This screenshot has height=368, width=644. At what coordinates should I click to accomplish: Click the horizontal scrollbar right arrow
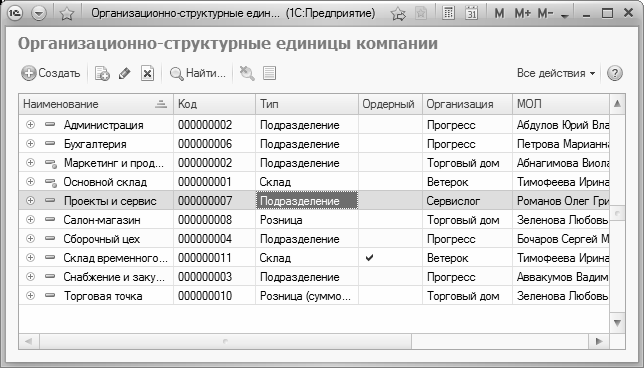click(599, 341)
